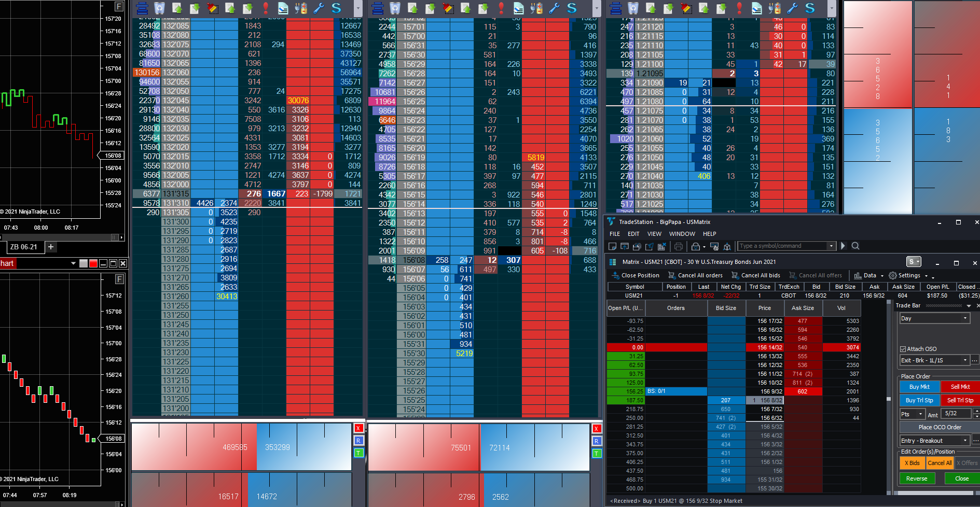Screen dimensions: 980x507
Task: Click the Amt 5/32 input field
Action: [957, 414]
